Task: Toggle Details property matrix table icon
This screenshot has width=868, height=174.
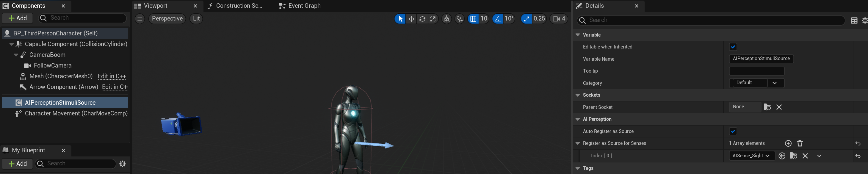Action: pyautogui.click(x=854, y=21)
